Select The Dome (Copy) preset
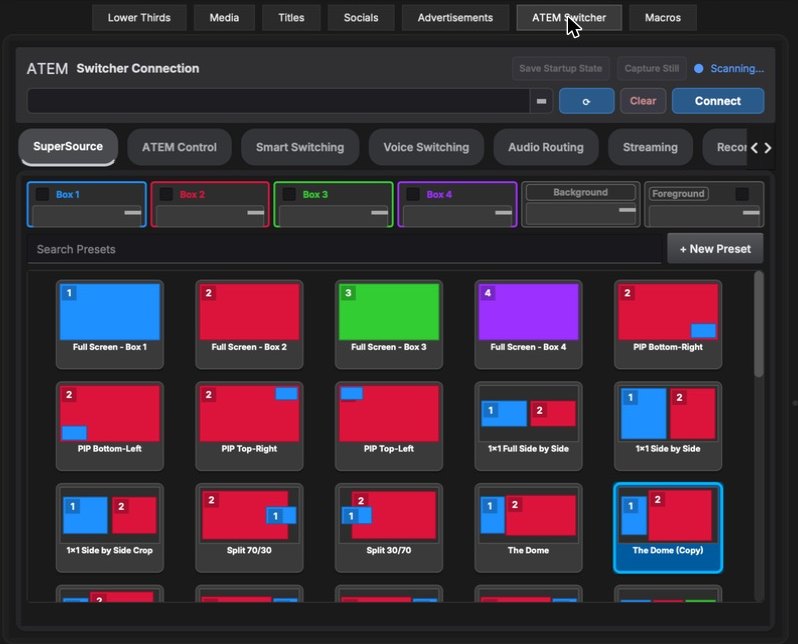 668,528
